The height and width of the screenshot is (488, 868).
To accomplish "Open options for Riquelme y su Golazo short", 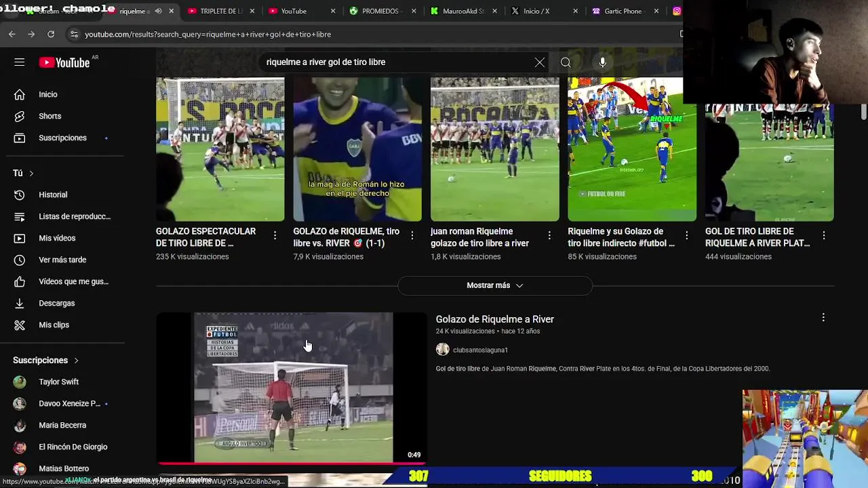I will 686,235.
